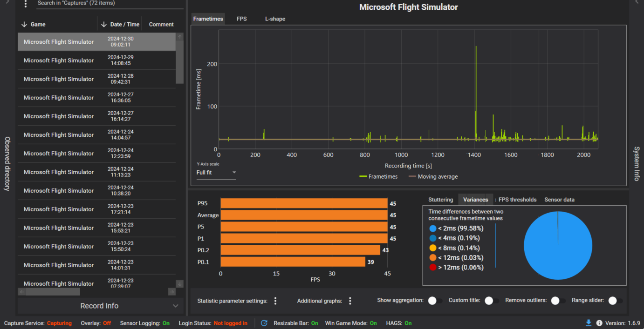Viewport: 644px width, 329px height.
Task: Select capture dated 2024-12-30 09:02:11
Action: click(97, 42)
